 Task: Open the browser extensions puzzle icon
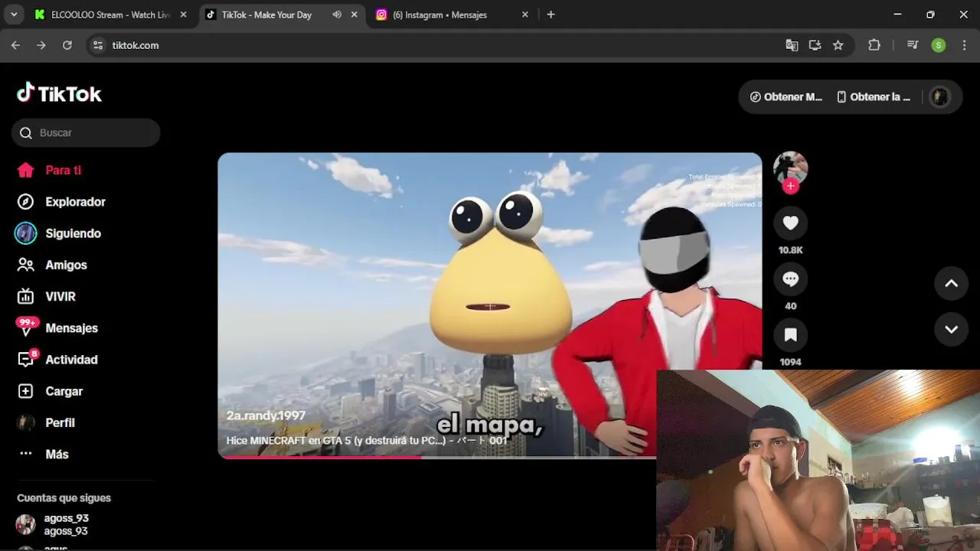click(x=874, y=45)
